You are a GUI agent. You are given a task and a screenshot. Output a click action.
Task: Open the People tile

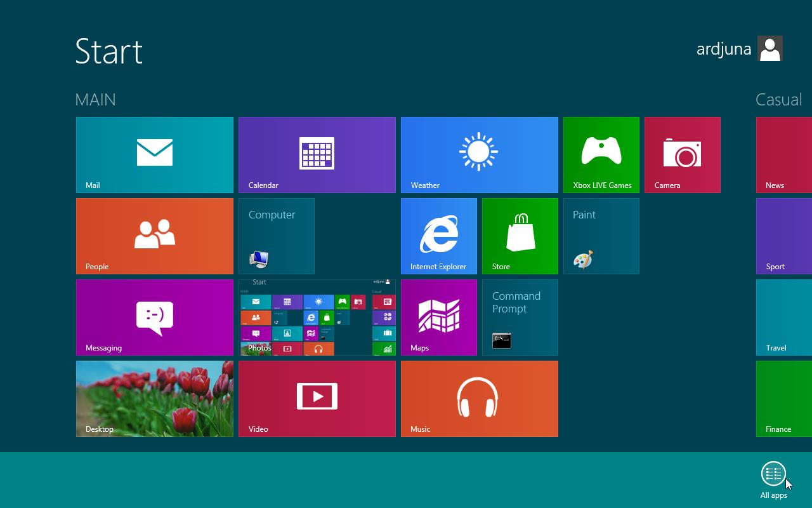tap(155, 236)
